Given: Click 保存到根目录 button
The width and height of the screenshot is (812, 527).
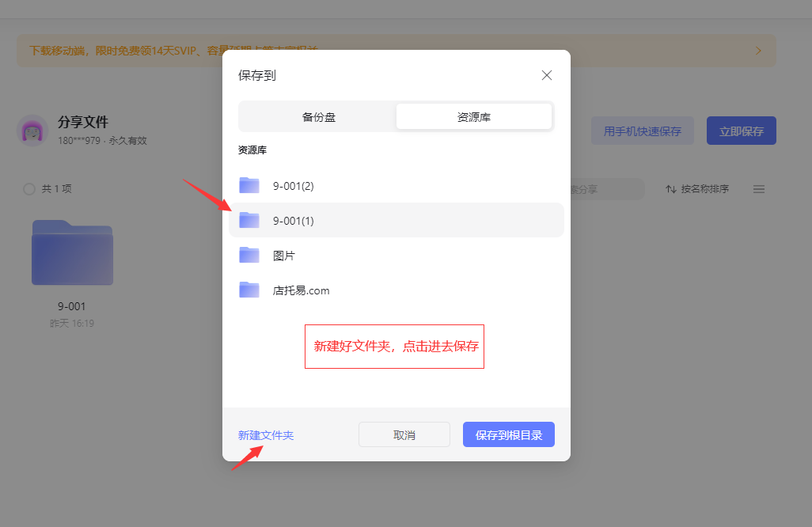Looking at the screenshot, I should [x=508, y=435].
